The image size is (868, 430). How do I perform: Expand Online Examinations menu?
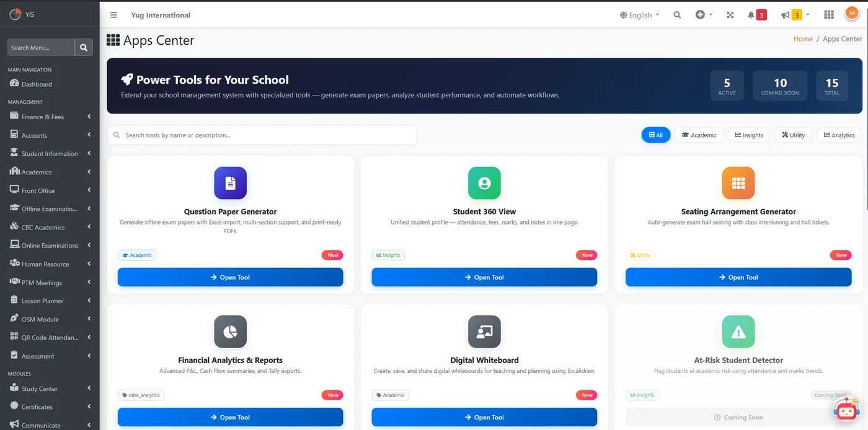click(x=50, y=246)
